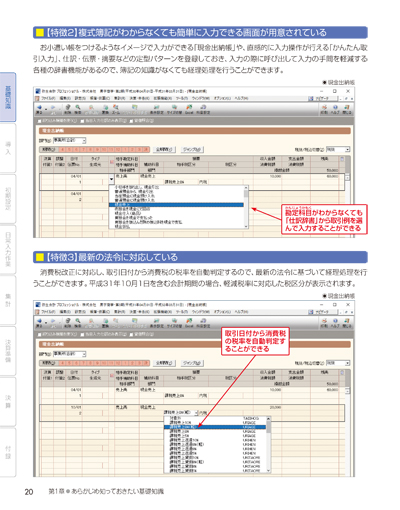Screen dimensions: 400x510
Task: Open the ファイル menu in upper window
Action: point(49,99)
